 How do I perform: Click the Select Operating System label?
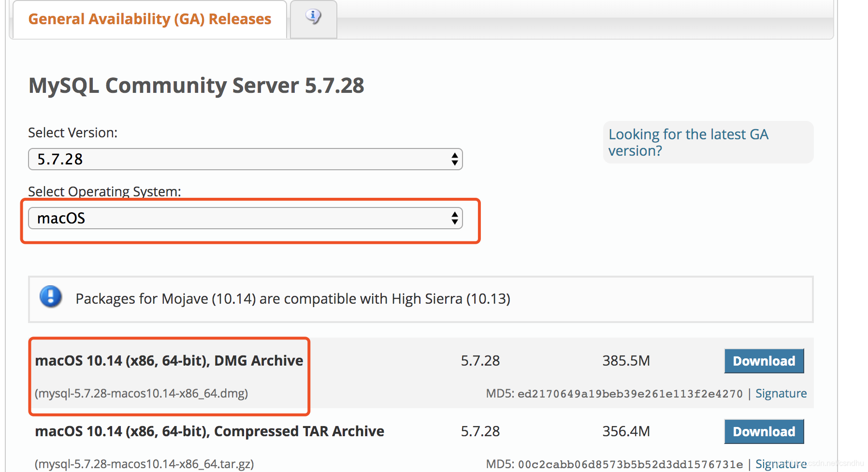[104, 192]
